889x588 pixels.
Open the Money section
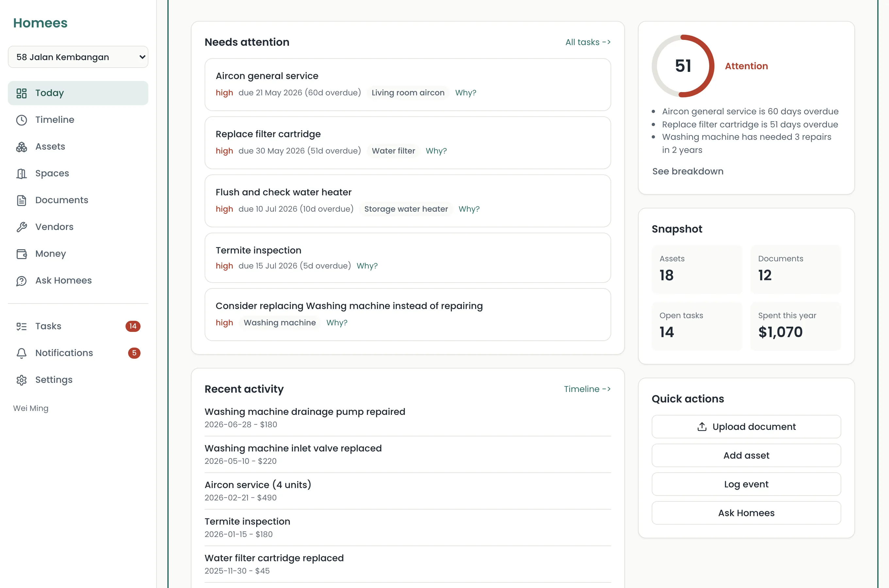point(78,254)
